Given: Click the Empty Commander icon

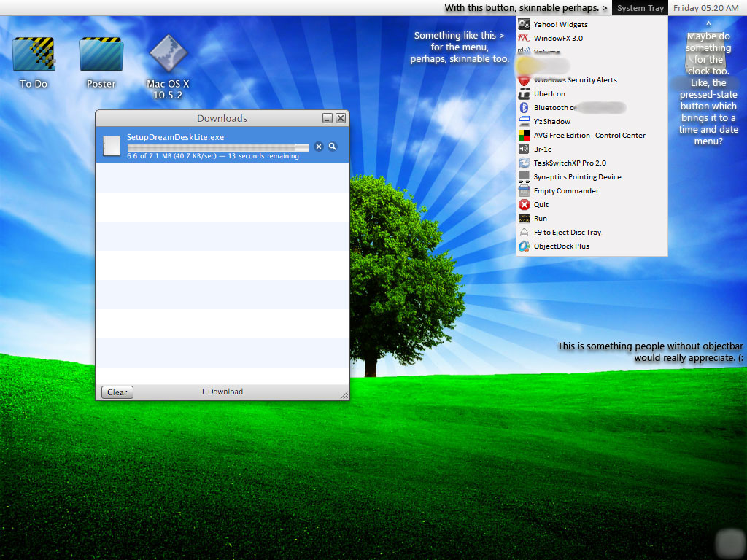Looking at the screenshot, I should [x=524, y=190].
